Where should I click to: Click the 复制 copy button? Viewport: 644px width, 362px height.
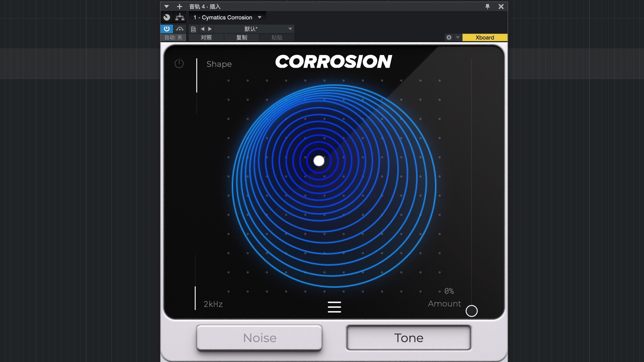click(x=241, y=38)
